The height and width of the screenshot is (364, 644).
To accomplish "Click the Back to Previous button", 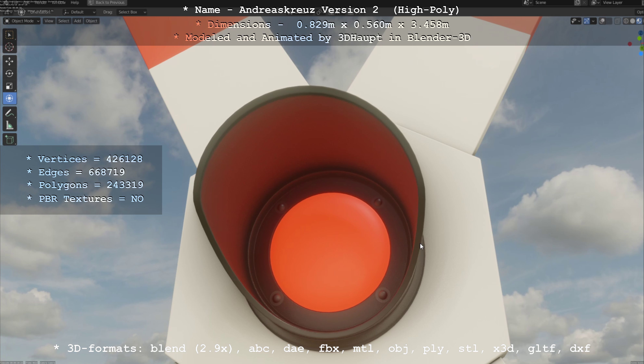I will [x=107, y=3].
